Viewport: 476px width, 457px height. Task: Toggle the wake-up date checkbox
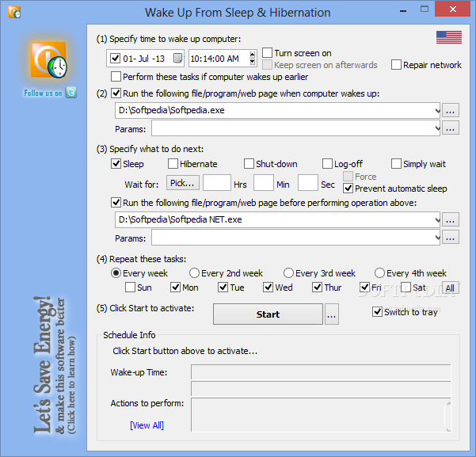pyautogui.click(x=115, y=58)
